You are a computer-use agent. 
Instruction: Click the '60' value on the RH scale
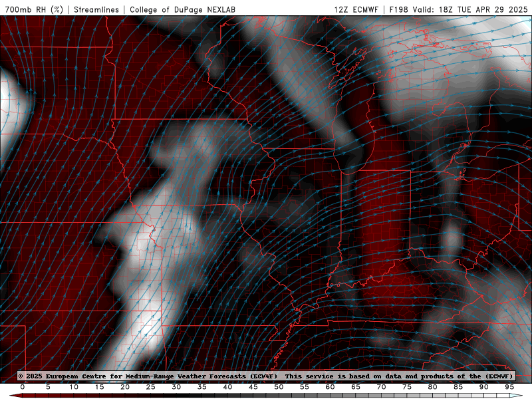(x=330, y=387)
